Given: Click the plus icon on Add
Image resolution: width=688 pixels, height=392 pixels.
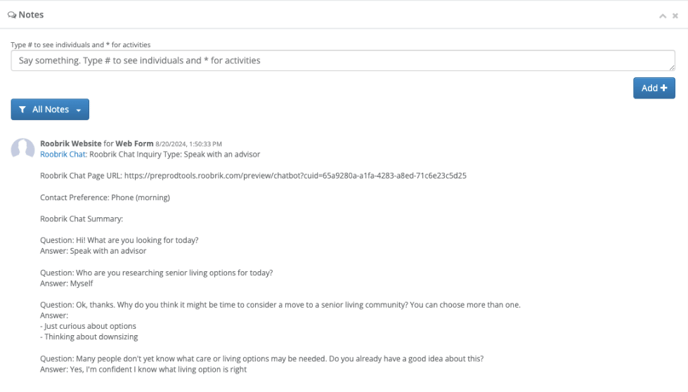Looking at the screenshot, I should pos(663,88).
